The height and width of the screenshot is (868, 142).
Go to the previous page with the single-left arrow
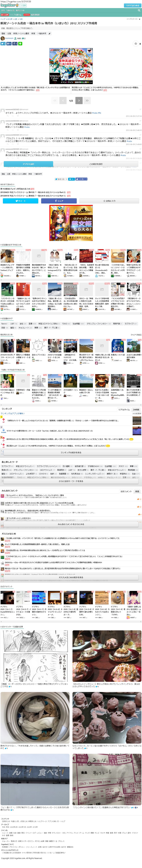click(x=63, y=100)
